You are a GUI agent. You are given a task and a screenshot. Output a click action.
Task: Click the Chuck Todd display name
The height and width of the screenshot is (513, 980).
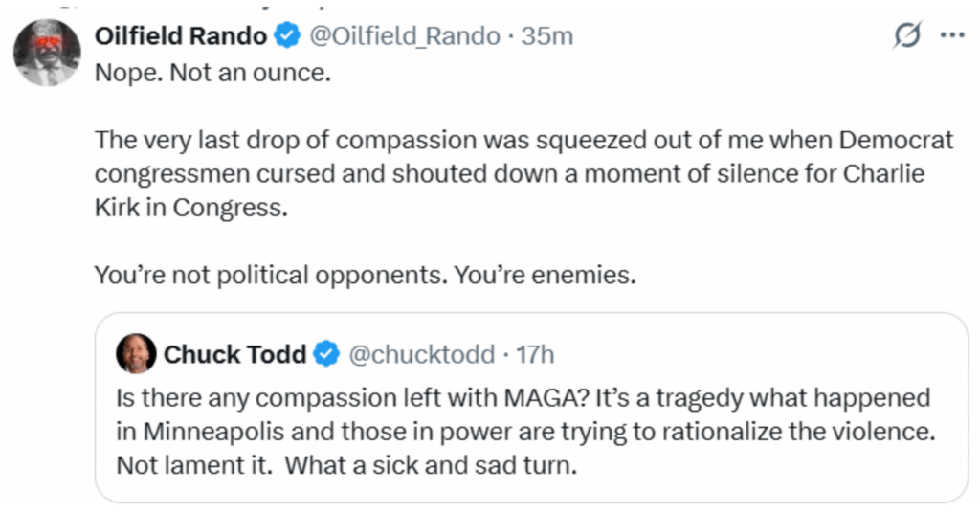[x=234, y=354]
